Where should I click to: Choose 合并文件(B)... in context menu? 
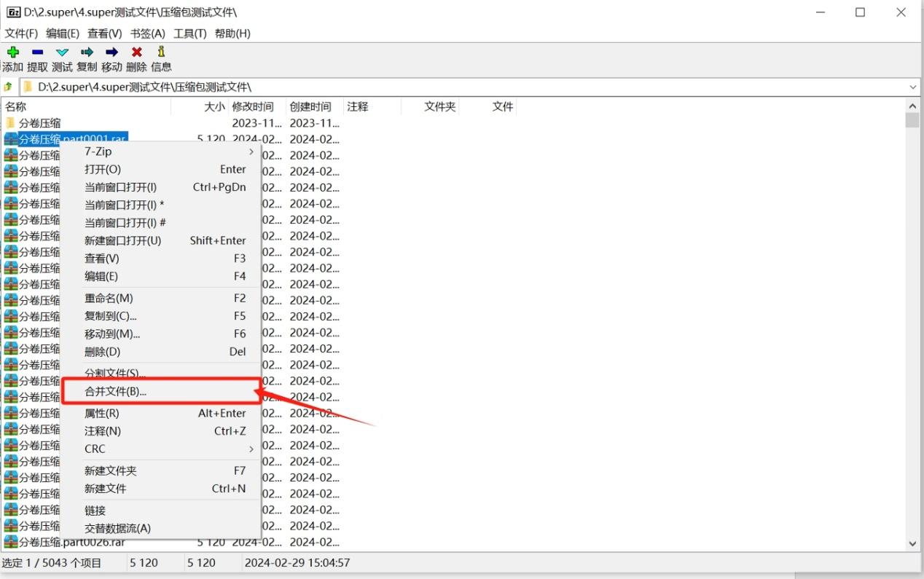(x=161, y=391)
